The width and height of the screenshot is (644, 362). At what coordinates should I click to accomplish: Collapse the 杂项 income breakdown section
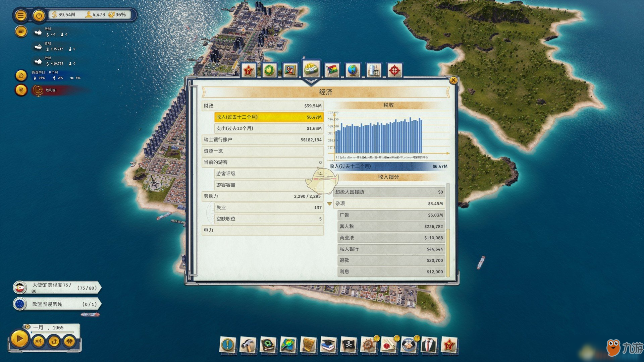[329, 203]
